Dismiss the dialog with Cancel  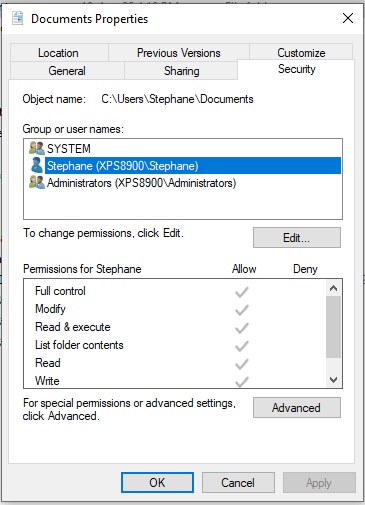click(238, 482)
